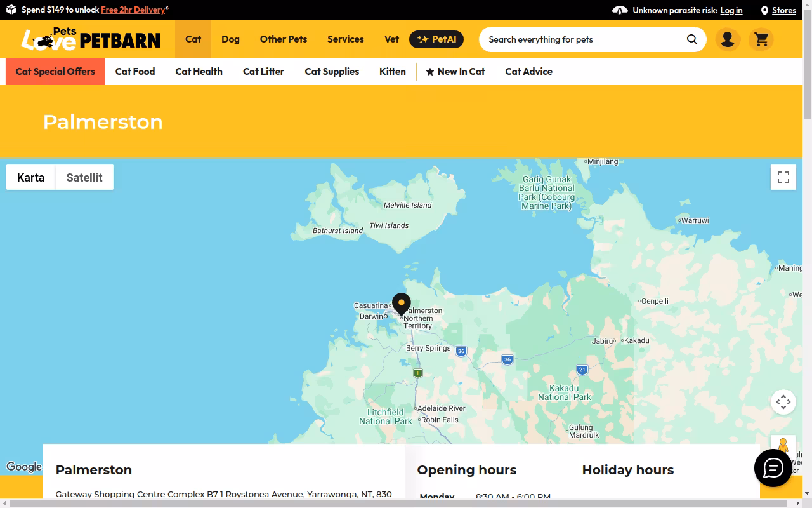Open the PetAI assistant button
This screenshot has height=508, width=812.
click(436, 39)
